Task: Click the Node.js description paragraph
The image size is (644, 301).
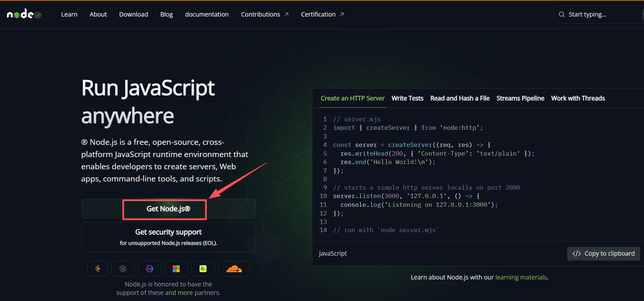Action: [x=165, y=160]
